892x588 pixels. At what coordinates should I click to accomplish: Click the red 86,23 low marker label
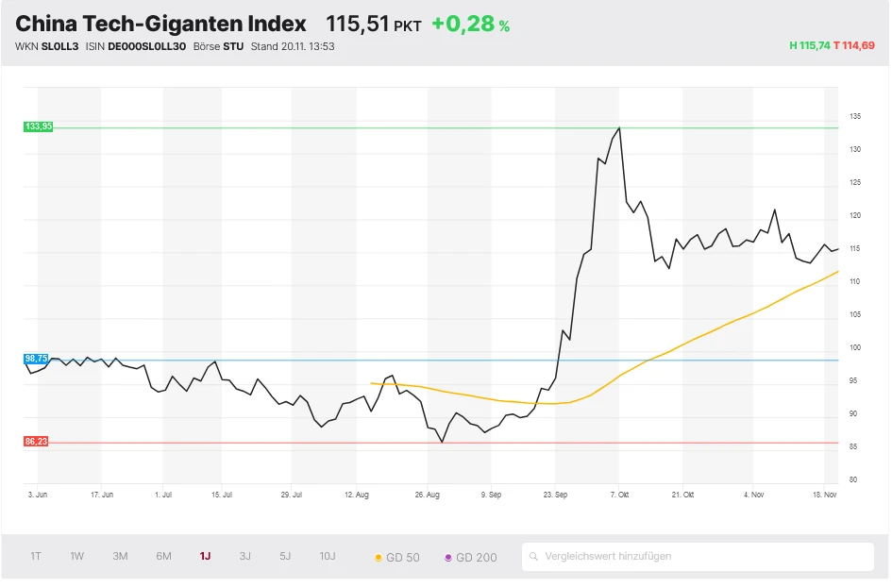[x=37, y=440]
